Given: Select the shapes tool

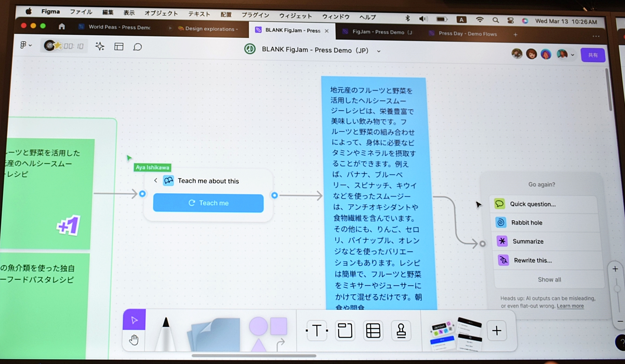Looking at the screenshot, I should pyautogui.click(x=266, y=329).
